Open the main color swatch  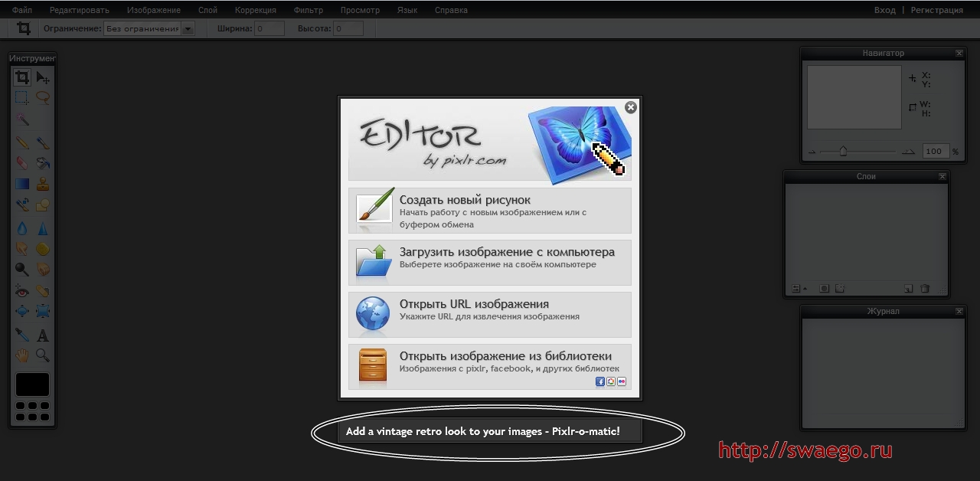32,384
